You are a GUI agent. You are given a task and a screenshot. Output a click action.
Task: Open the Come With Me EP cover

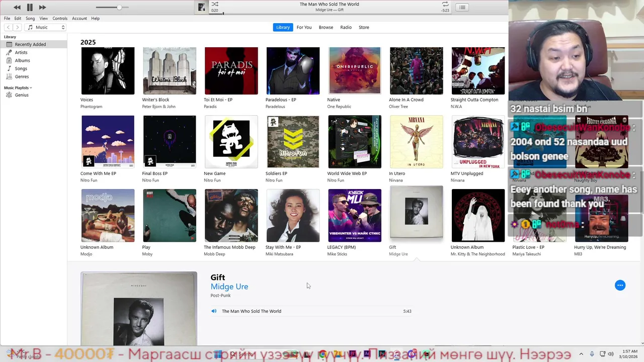(x=108, y=142)
